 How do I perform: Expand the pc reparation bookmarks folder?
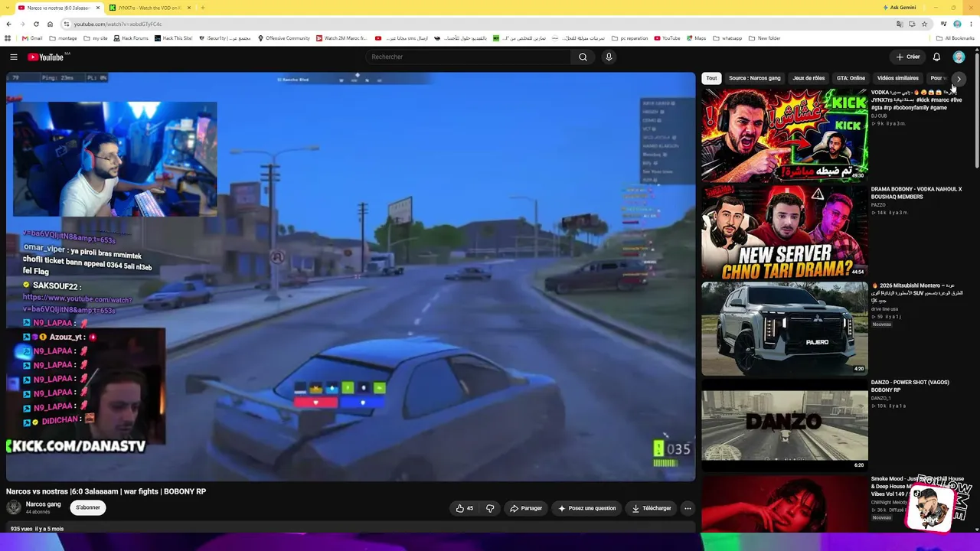pos(630,38)
